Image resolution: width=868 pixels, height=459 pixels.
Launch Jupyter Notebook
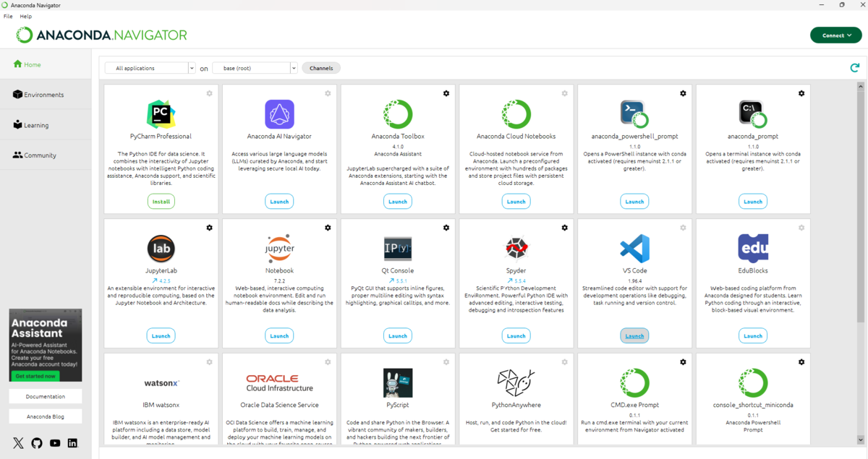[279, 336]
